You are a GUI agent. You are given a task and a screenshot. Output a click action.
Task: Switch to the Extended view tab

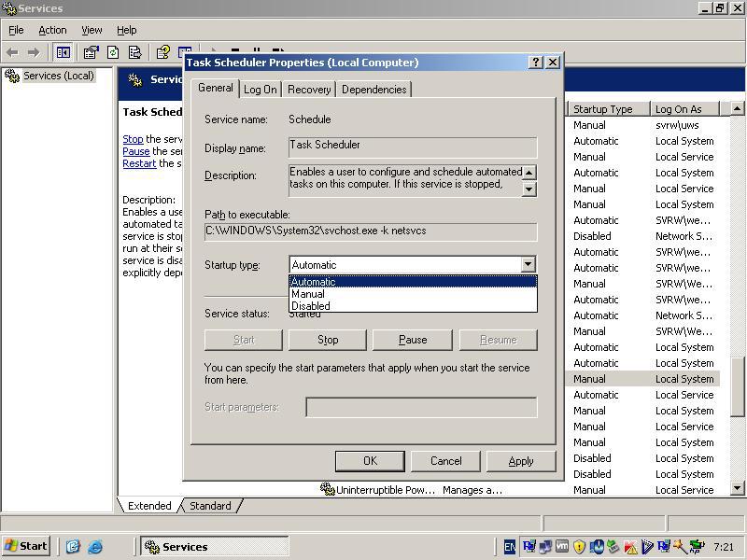pos(149,506)
